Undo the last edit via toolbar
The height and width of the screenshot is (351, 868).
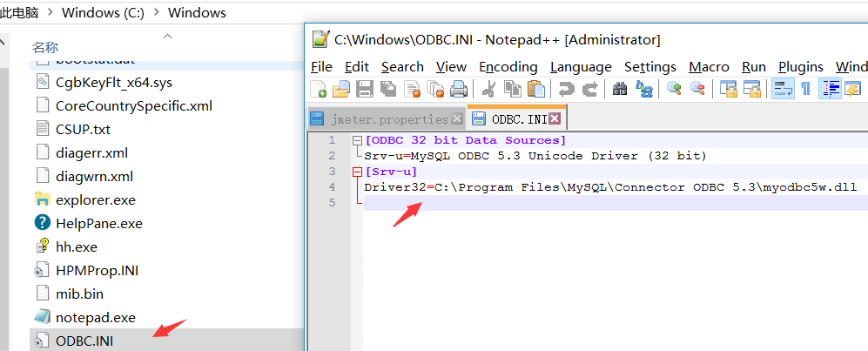coord(566,88)
